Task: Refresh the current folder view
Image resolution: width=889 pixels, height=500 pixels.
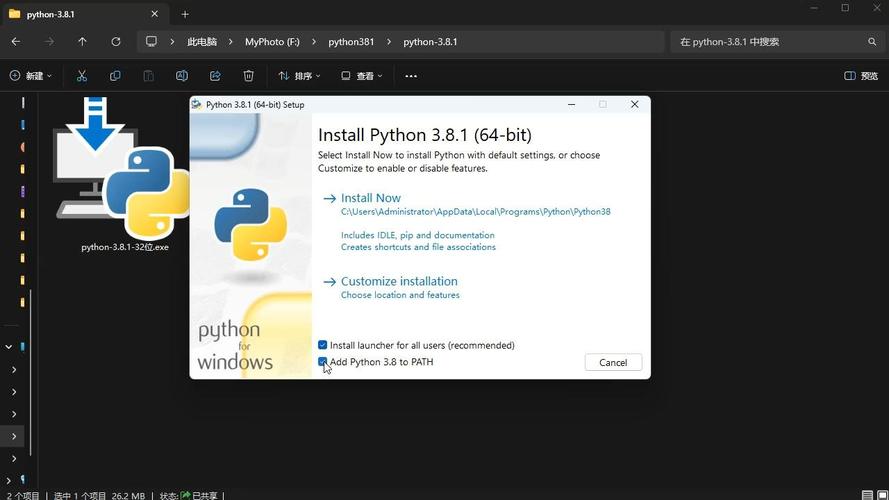Action: pos(116,42)
